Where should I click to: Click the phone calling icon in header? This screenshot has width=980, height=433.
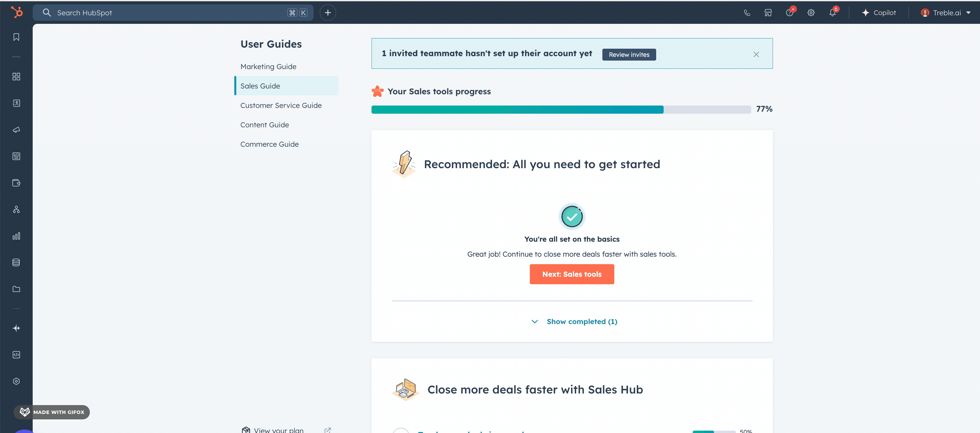click(x=747, y=13)
